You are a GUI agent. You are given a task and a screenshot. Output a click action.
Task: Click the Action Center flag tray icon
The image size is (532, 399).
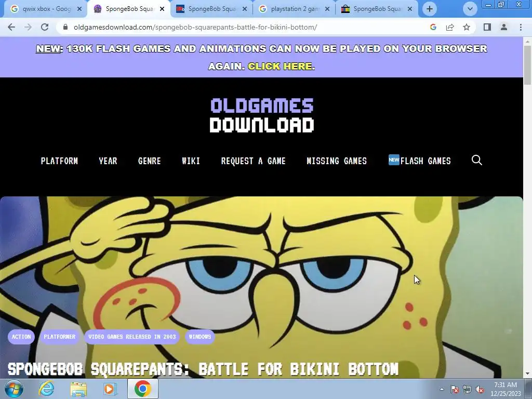tap(455, 389)
